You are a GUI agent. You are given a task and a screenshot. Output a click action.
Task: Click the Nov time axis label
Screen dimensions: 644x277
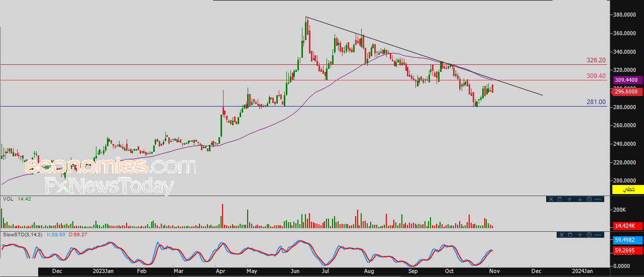point(494,271)
